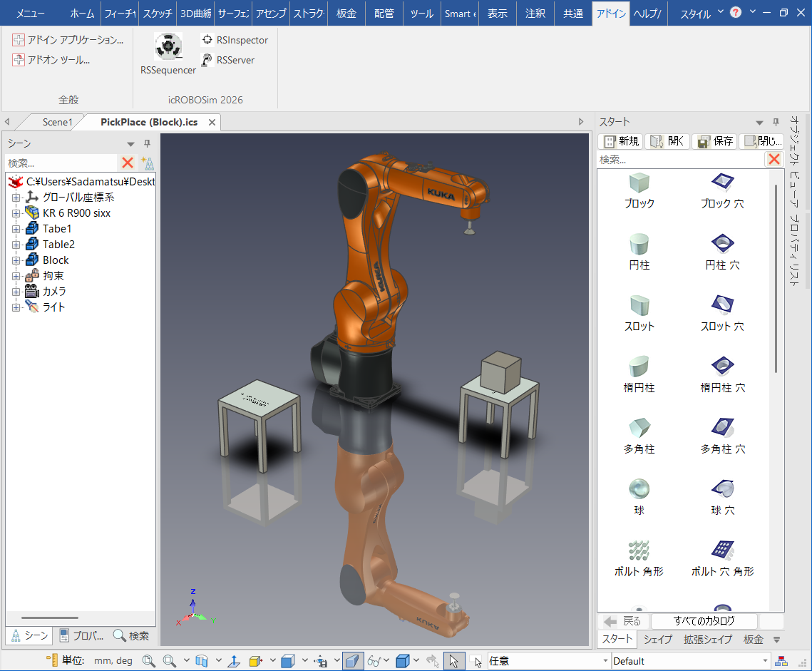The width and height of the screenshot is (812, 671).
Task: Open アドオン ツール dialog
Action: click(51, 60)
